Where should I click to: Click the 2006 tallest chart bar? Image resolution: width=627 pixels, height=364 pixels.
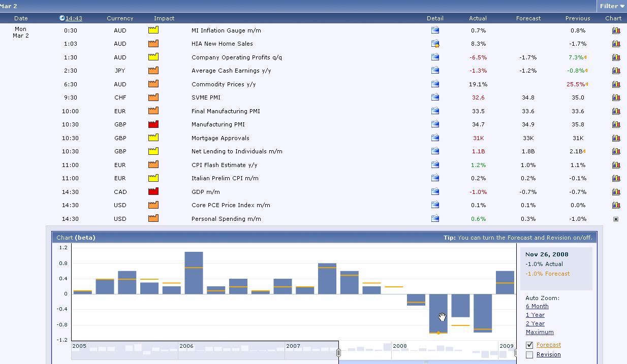click(x=194, y=273)
